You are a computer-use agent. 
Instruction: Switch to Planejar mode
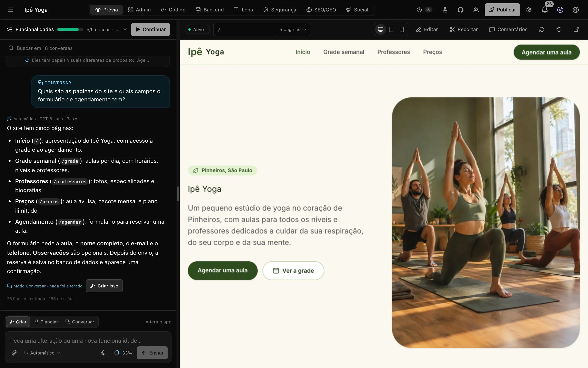coord(46,322)
